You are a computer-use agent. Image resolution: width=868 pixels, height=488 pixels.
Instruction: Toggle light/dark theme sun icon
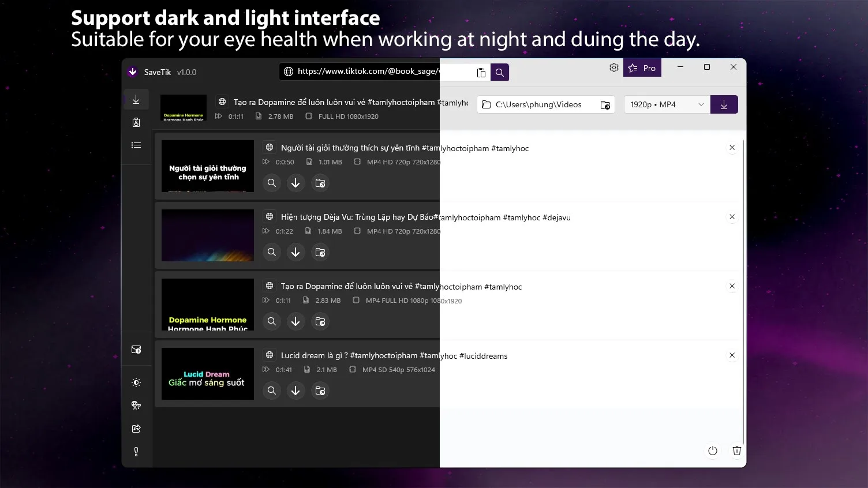136,382
